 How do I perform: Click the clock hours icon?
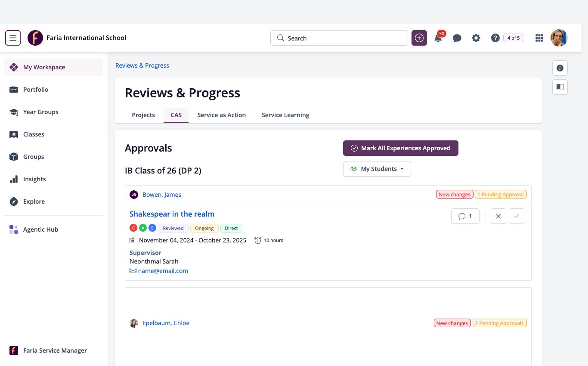pos(258,240)
